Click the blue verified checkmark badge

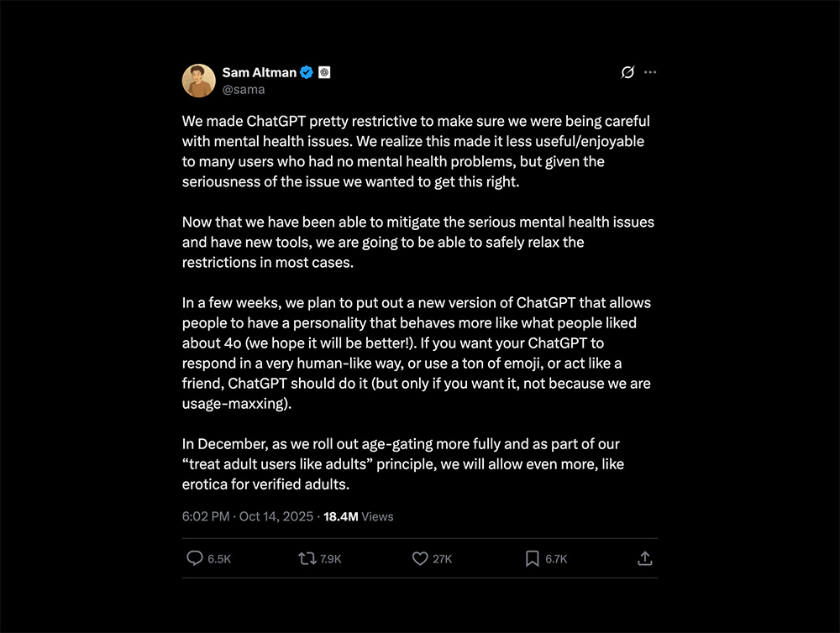(x=307, y=72)
